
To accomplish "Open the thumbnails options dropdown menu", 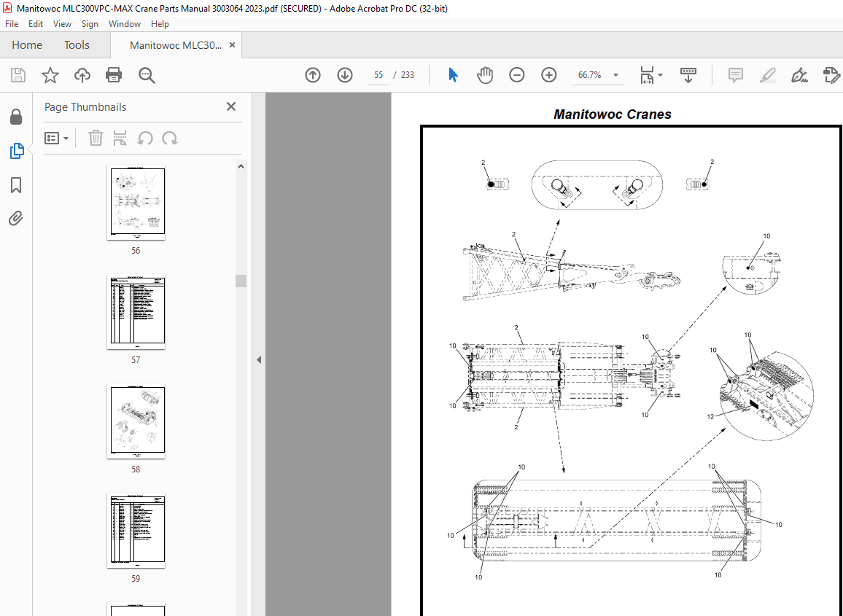I will point(56,138).
